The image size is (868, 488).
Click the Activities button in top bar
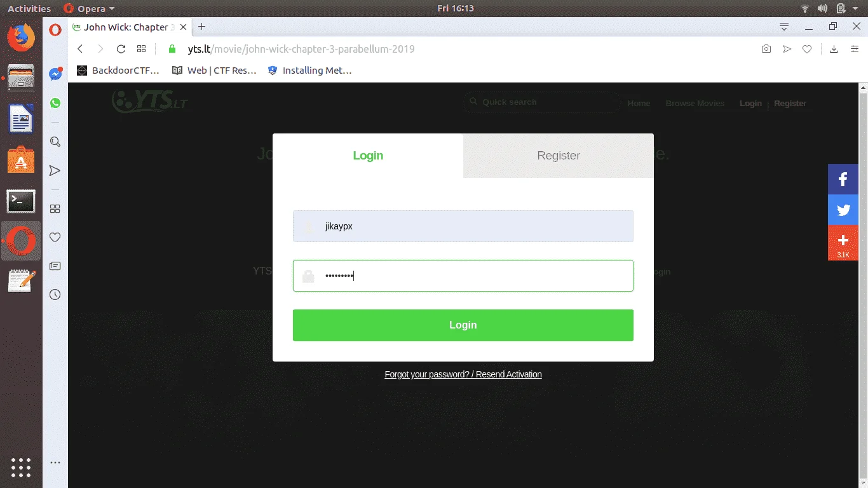(29, 9)
